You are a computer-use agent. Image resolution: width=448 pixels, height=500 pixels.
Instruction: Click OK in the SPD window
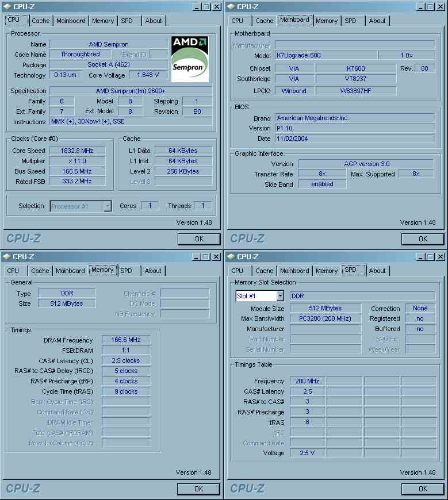click(423, 489)
